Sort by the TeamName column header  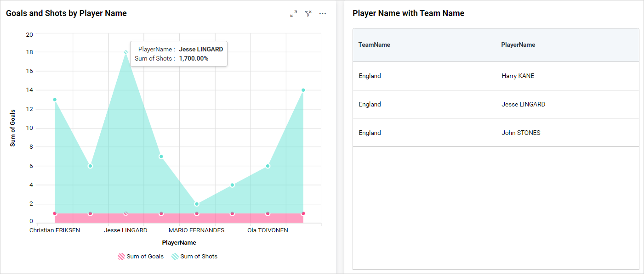pyautogui.click(x=374, y=45)
